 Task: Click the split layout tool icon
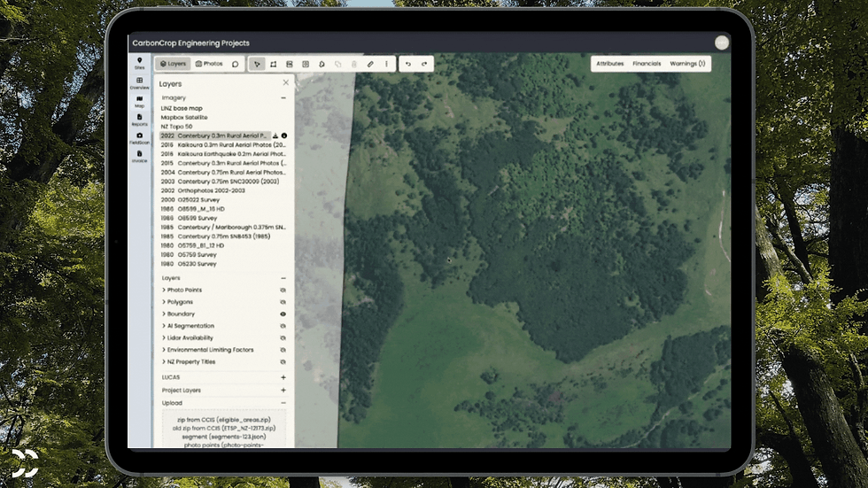pyautogui.click(x=289, y=64)
